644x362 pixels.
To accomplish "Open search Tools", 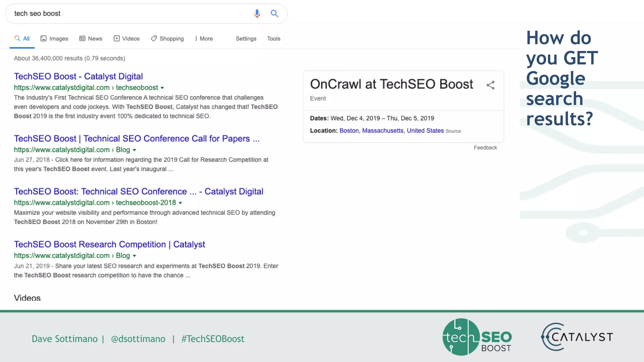I will [274, 38].
